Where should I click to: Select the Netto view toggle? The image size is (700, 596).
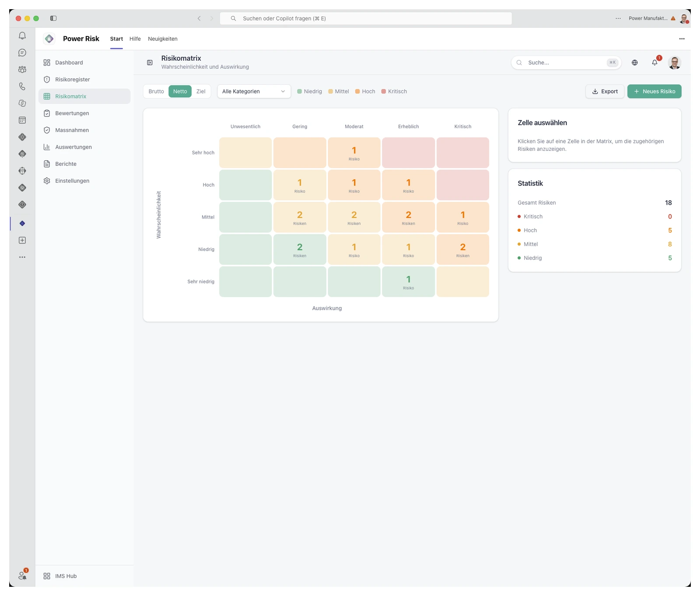click(180, 91)
